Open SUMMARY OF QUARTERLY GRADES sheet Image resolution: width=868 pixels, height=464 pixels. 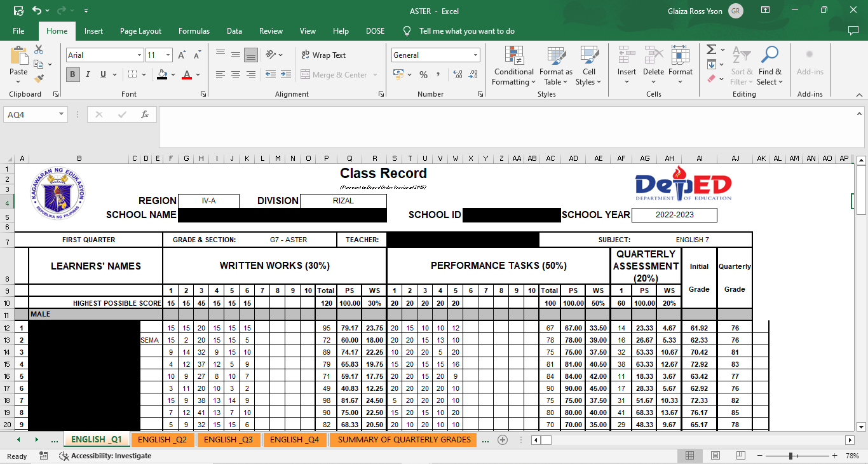coord(404,440)
